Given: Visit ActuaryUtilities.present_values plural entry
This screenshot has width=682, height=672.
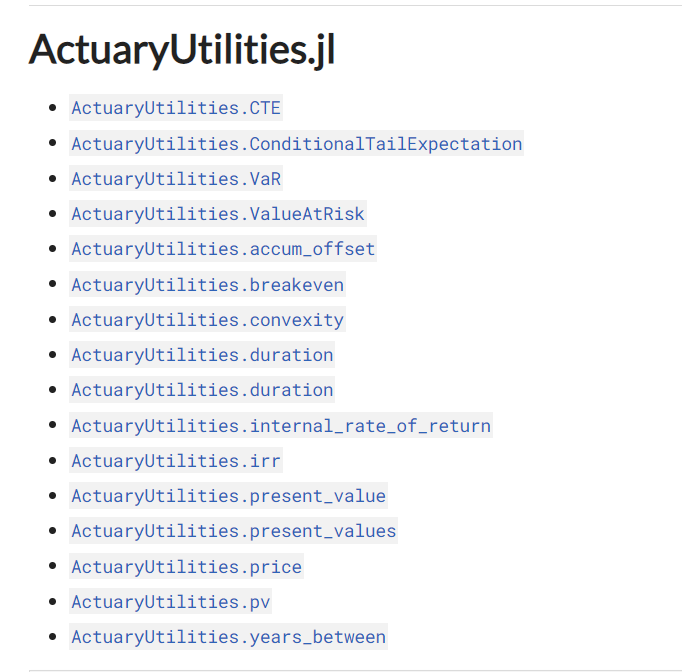Looking at the screenshot, I should pos(234,531).
